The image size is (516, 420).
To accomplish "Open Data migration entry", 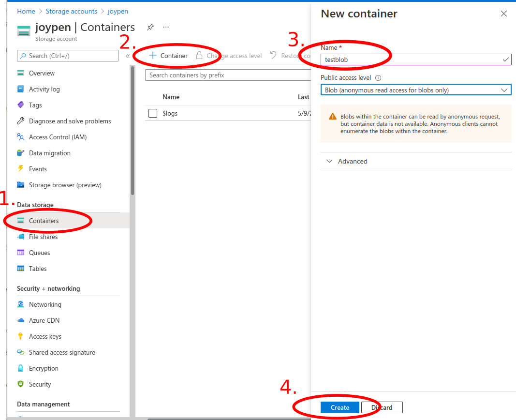I will (50, 153).
